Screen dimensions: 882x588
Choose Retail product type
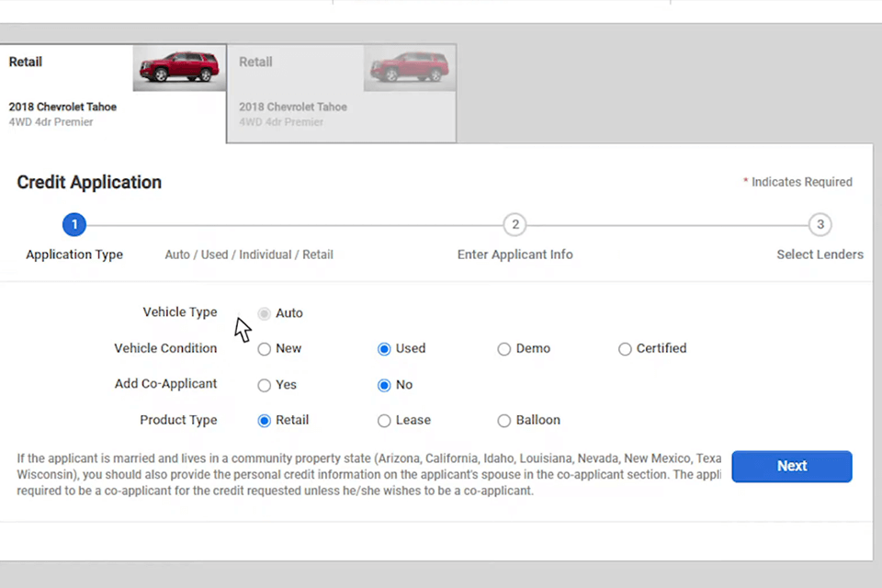264,421
